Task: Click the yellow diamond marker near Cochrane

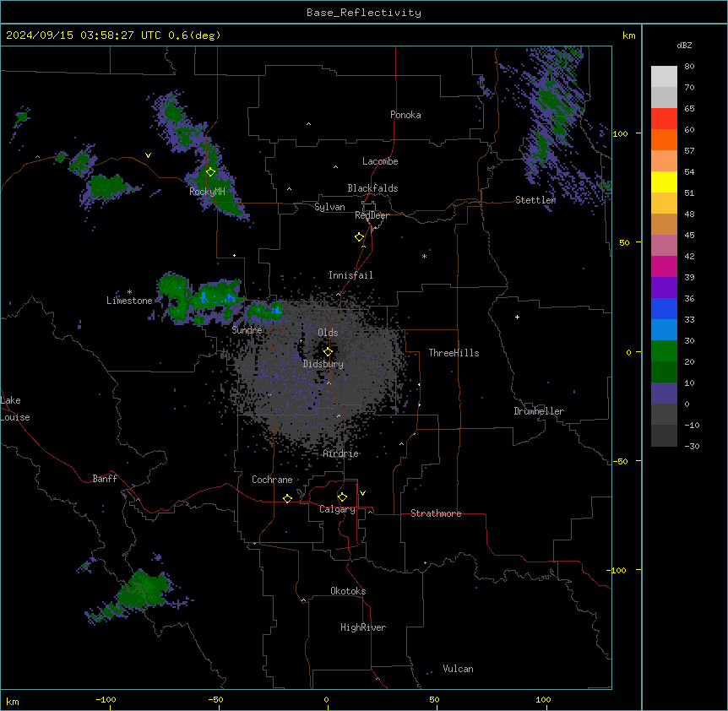Action: point(287,498)
